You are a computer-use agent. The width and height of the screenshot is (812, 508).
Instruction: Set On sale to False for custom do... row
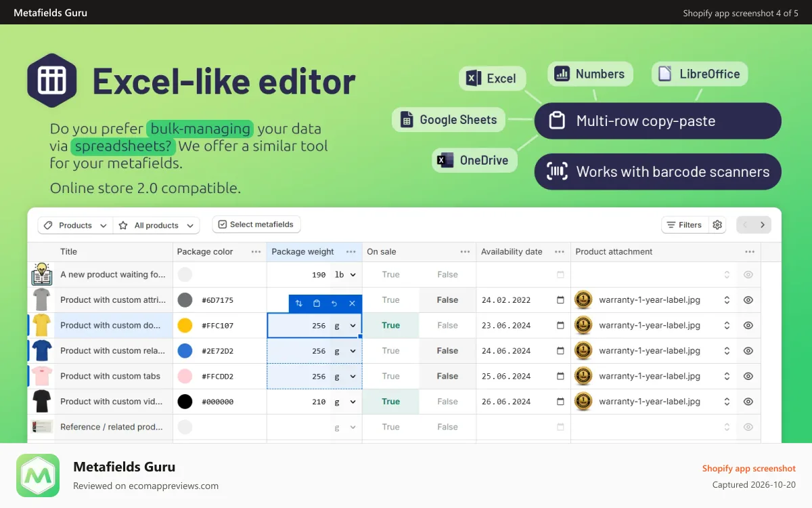pyautogui.click(x=447, y=325)
